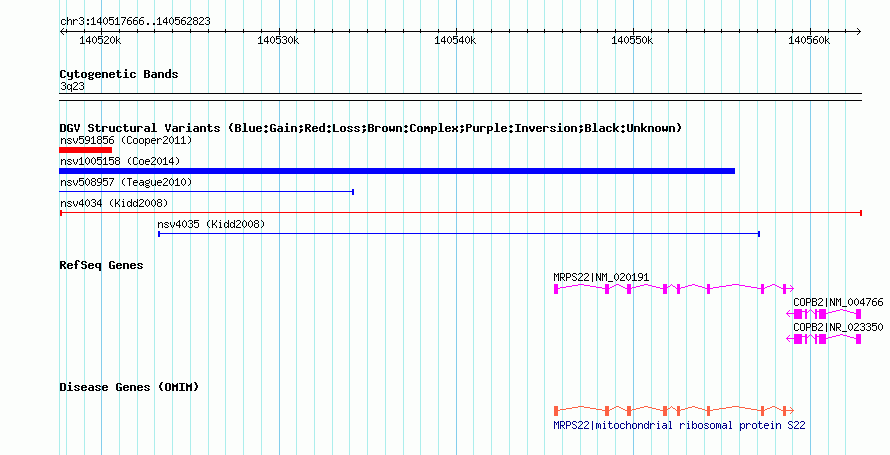Select the nsv591856 (Cooper2011) label
Screen dimensions: 890x455
(126, 140)
